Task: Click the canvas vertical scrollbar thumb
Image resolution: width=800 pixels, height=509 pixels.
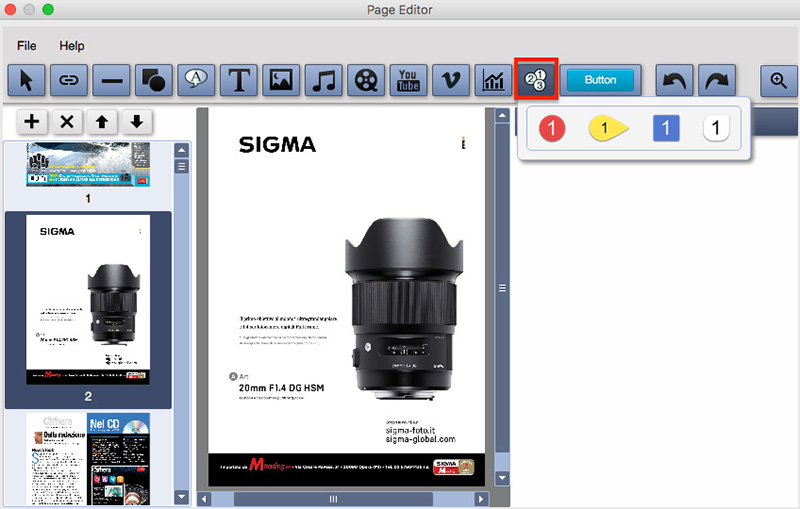Action: [502, 288]
